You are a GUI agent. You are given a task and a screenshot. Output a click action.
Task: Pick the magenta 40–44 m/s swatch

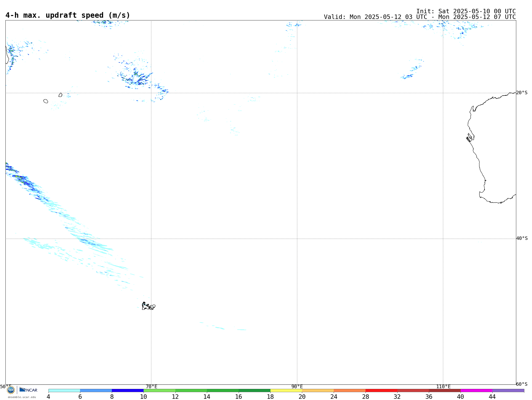[x=476, y=390]
